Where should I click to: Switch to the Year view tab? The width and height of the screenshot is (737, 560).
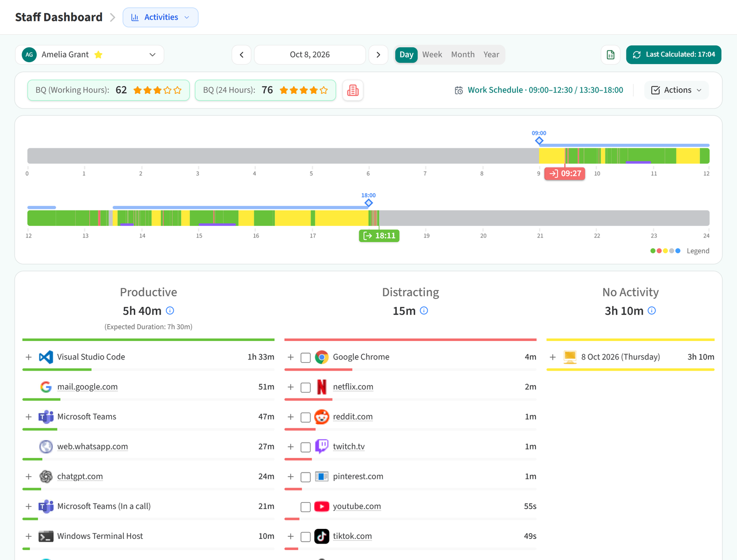coord(491,55)
